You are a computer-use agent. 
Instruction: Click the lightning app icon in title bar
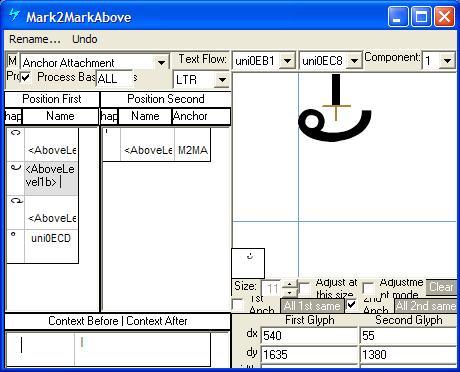(14, 15)
